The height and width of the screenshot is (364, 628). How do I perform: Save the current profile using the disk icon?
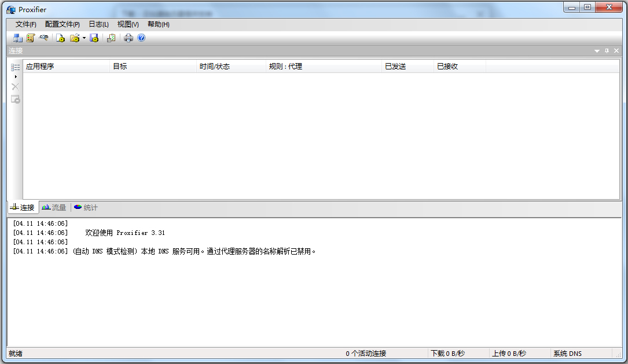(x=94, y=38)
